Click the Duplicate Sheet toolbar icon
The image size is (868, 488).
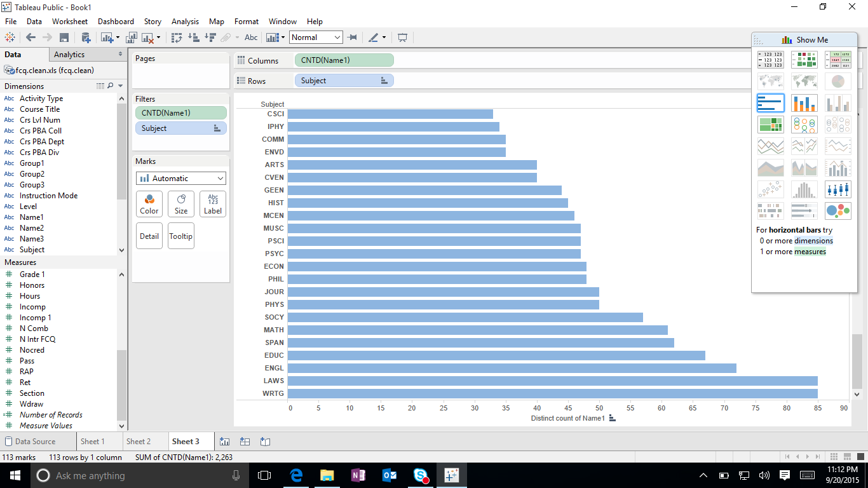tap(132, 37)
